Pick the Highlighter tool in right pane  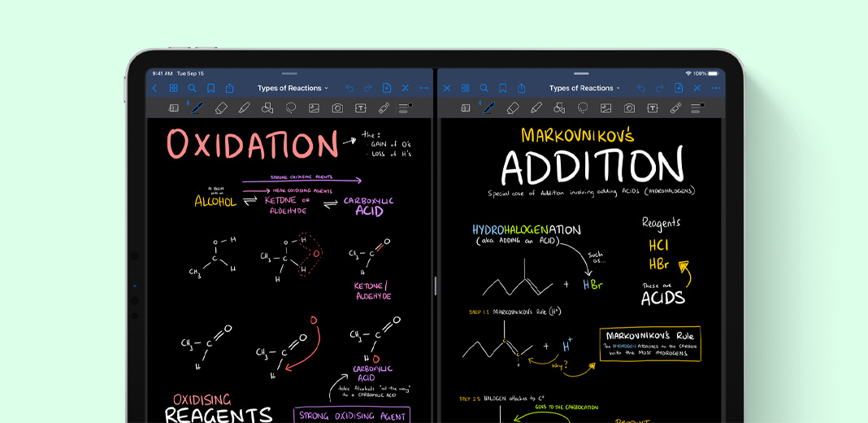(x=536, y=107)
